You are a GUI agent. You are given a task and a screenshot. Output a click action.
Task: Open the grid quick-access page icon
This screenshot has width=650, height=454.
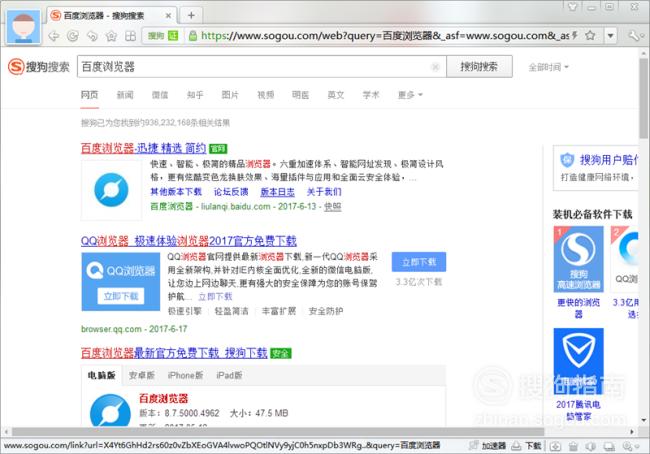(130, 36)
